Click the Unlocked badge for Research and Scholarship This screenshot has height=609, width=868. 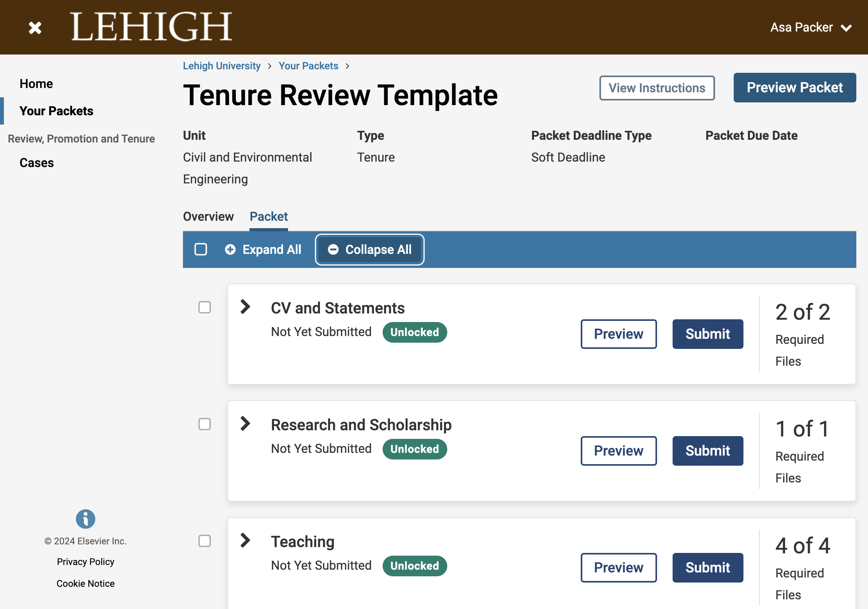click(x=415, y=449)
